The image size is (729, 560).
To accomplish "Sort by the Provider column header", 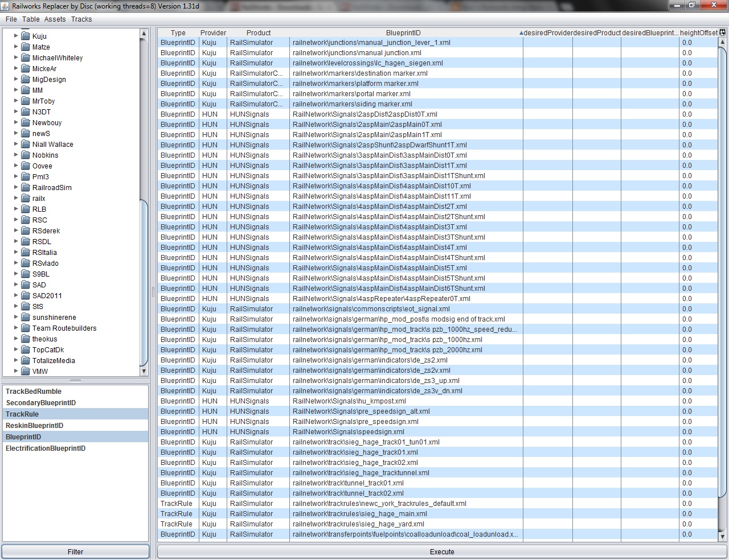I will coord(213,32).
